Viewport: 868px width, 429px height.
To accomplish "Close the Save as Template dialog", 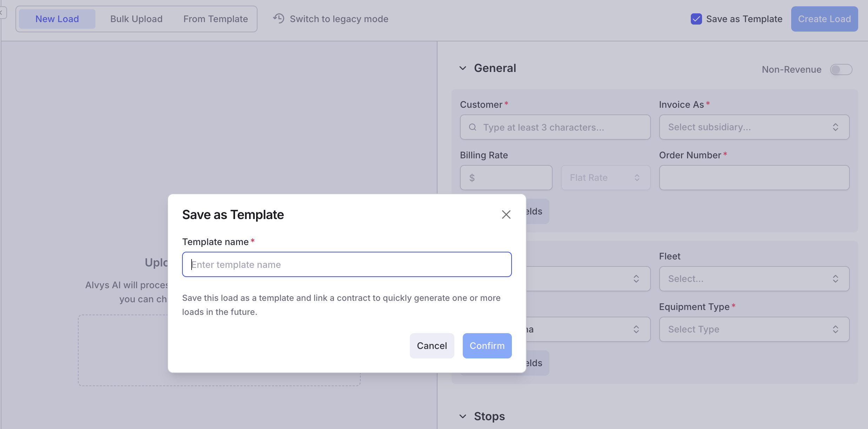I will [x=506, y=214].
